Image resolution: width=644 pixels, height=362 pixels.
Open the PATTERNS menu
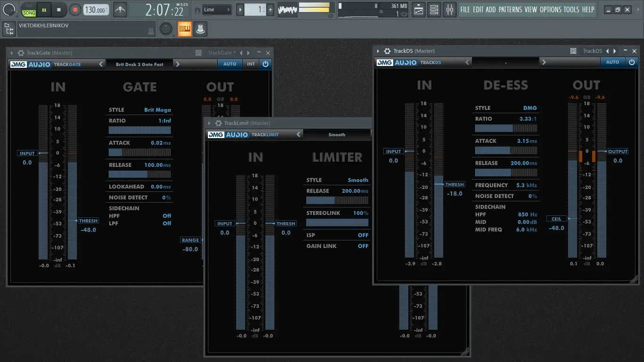(511, 9)
